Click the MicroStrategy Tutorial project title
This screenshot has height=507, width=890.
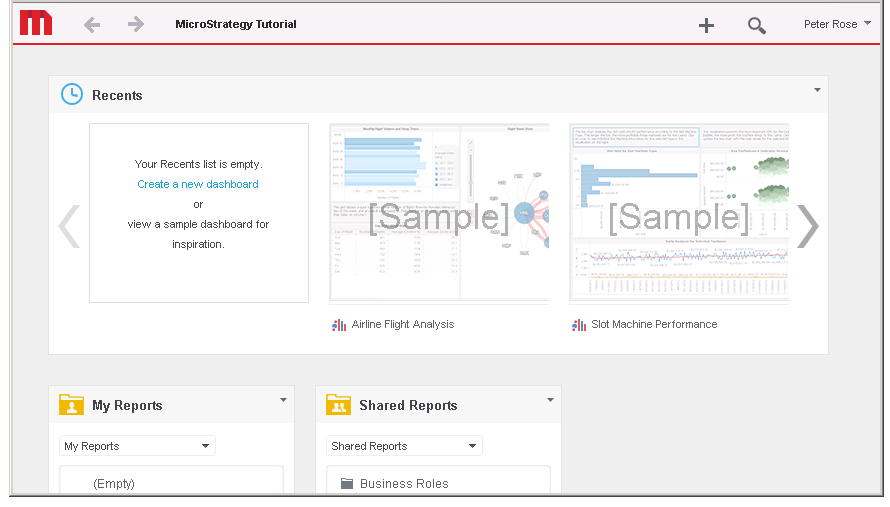click(236, 24)
